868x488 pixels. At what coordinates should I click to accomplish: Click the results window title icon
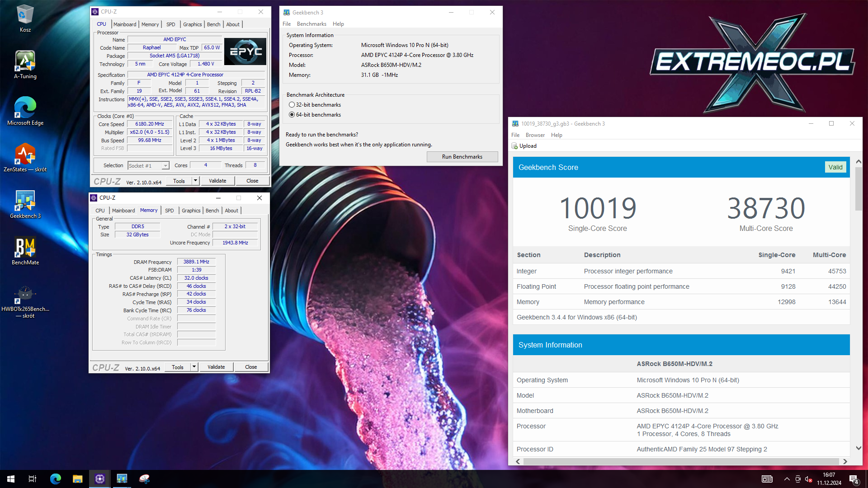[515, 124]
